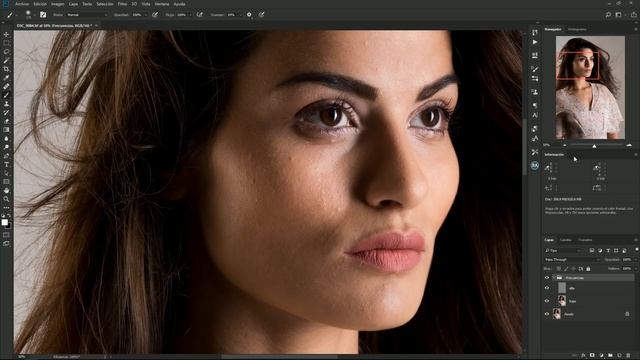Click the canvas vertical scrollbar
The height and width of the screenshot is (360, 640).
pos(524,147)
